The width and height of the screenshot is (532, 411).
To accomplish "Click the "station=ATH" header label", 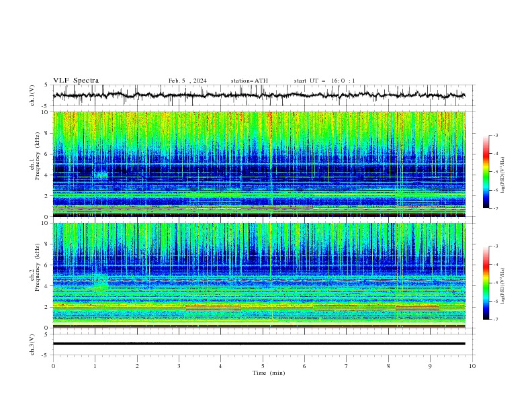I will 249,81.
